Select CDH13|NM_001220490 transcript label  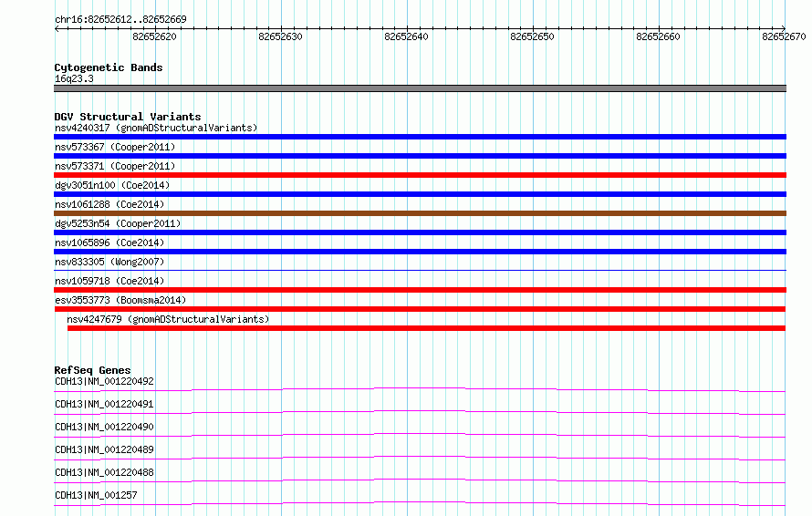coord(104,427)
